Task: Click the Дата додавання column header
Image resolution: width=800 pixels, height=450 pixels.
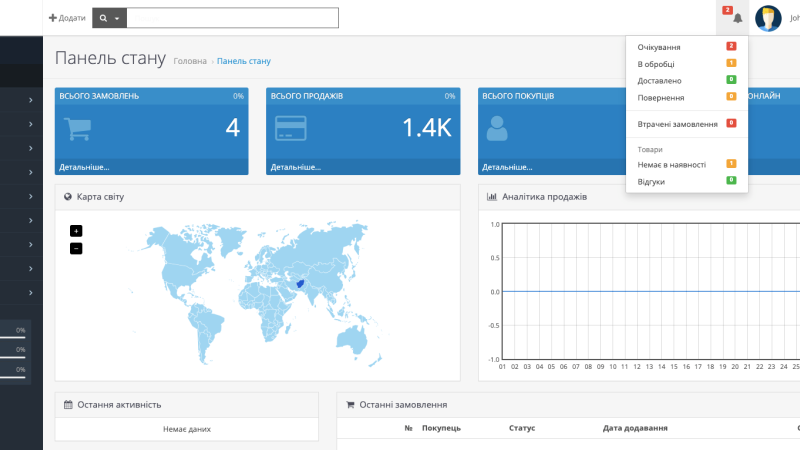Action: pyautogui.click(x=635, y=428)
